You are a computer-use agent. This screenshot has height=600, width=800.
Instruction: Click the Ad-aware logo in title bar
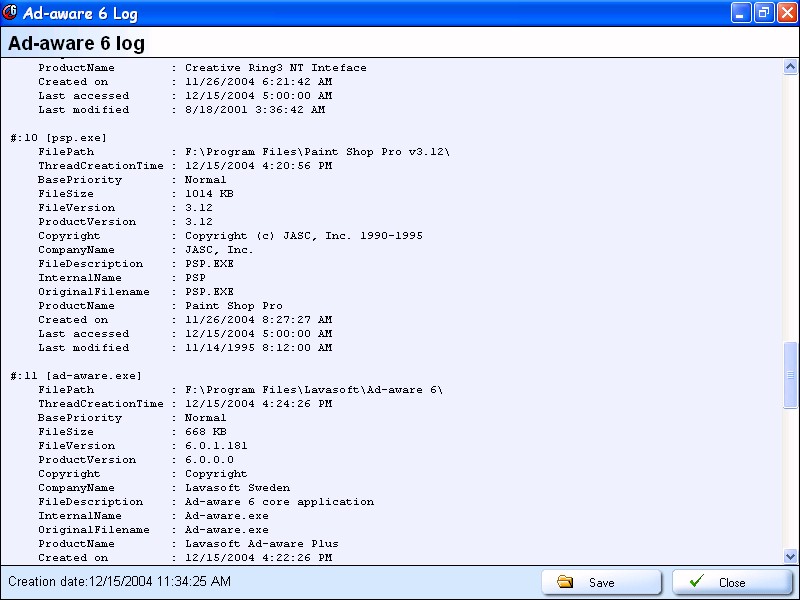[x=10, y=13]
